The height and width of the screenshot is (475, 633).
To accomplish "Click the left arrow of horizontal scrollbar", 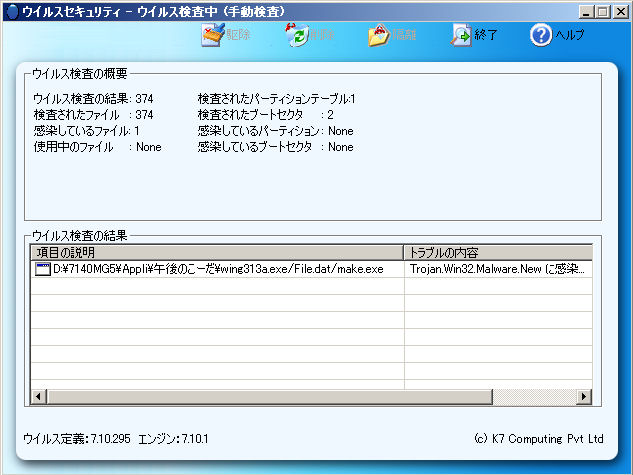I will pyautogui.click(x=39, y=397).
